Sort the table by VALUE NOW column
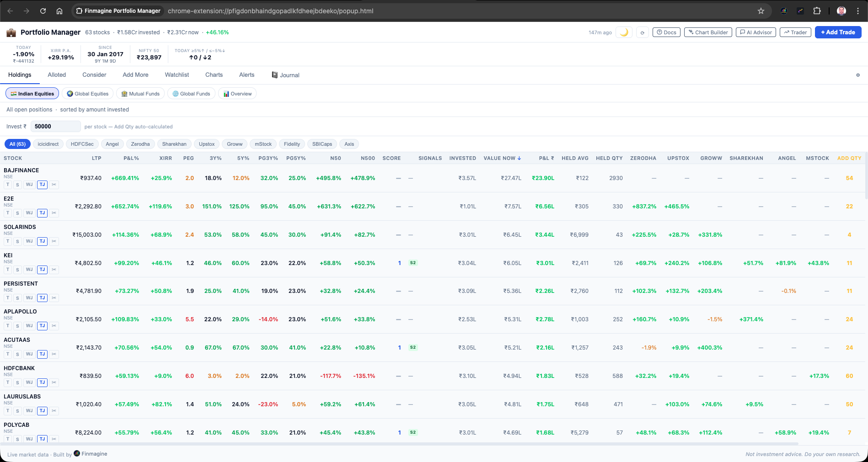The image size is (868, 462). [x=502, y=158]
